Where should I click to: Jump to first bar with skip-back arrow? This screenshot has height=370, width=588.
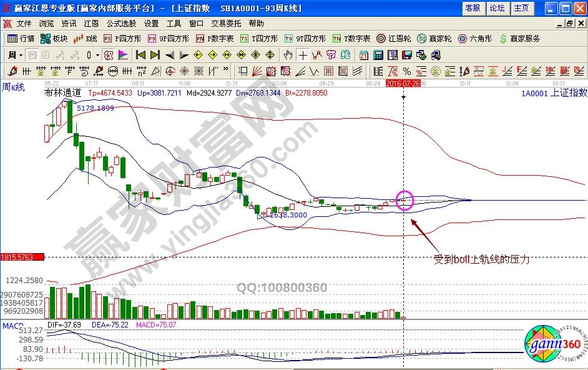click(x=141, y=55)
